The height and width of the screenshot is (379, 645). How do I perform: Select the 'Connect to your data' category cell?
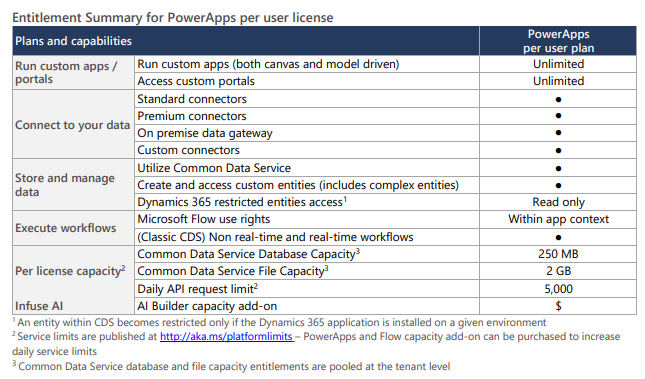click(72, 125)
